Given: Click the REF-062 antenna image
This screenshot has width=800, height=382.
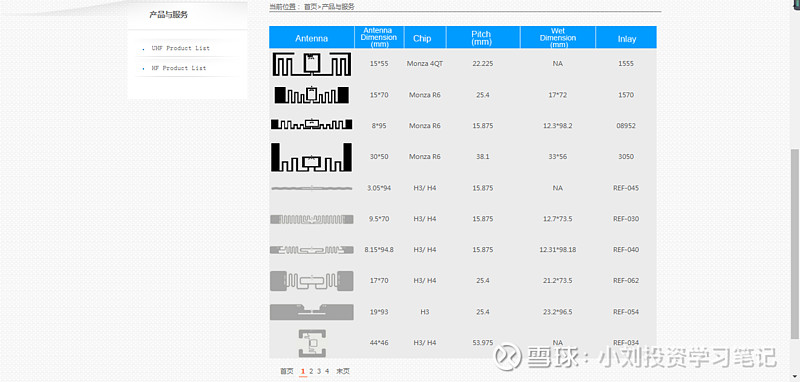Looking at the screenshot, I should click(311, 281).
